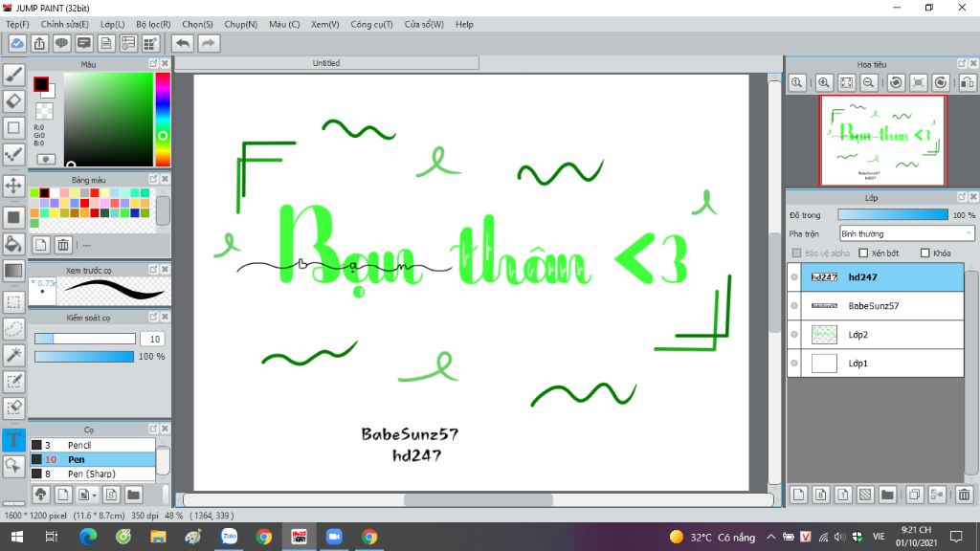Open the Lớp(L) menu
Image resolution: width=980 pixels, height=551 pixels.
point(113,24)
